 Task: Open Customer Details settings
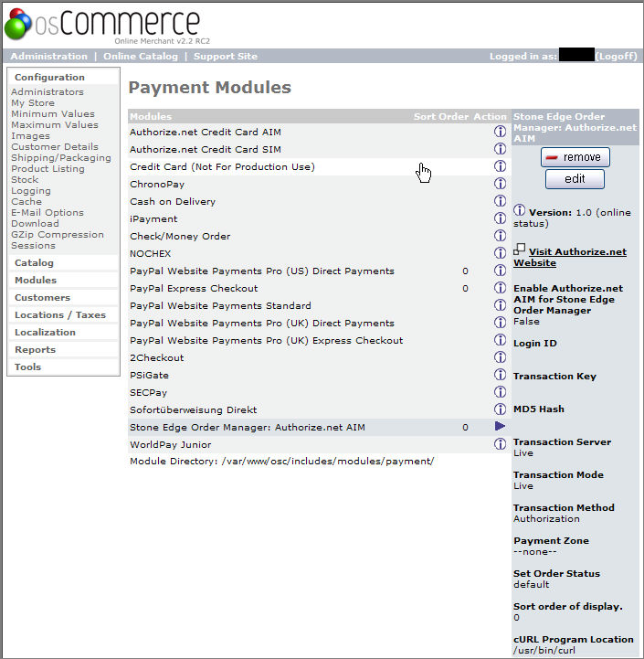(55, 146)
